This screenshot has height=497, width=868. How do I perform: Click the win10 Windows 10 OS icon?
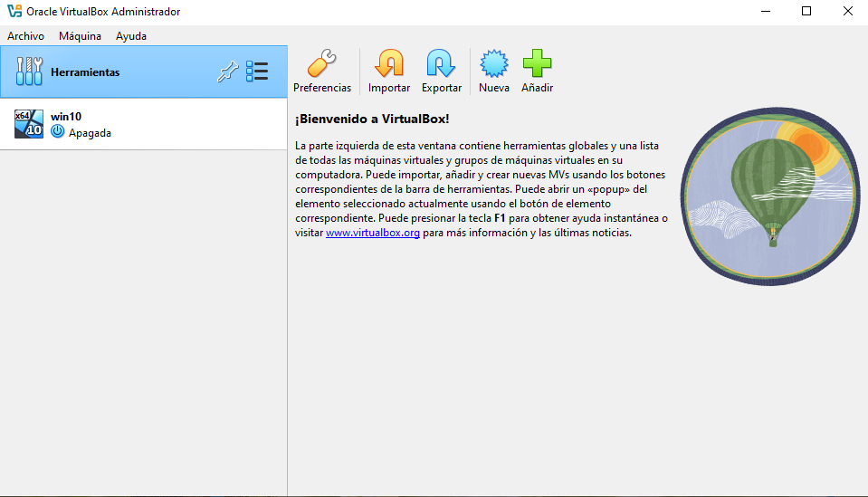[x=29, y=124]
